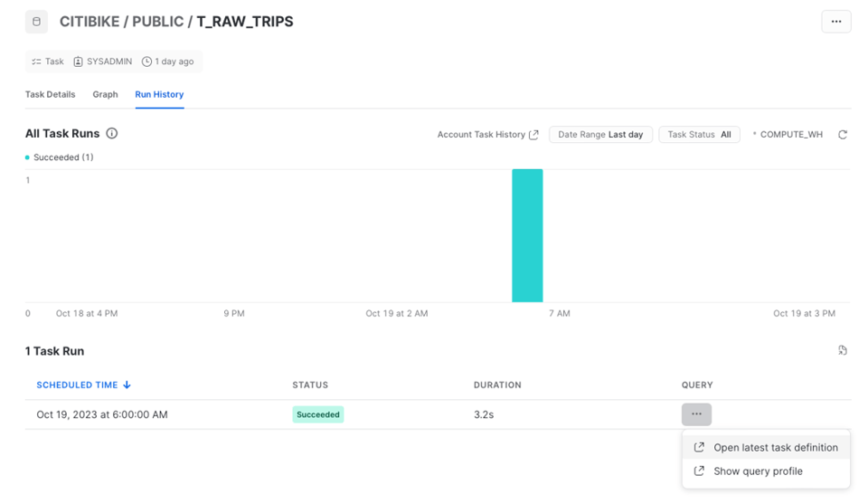Click the CITIBIKE breadcrumb
This screenshot has width=868, height=504.
[90, 22]
